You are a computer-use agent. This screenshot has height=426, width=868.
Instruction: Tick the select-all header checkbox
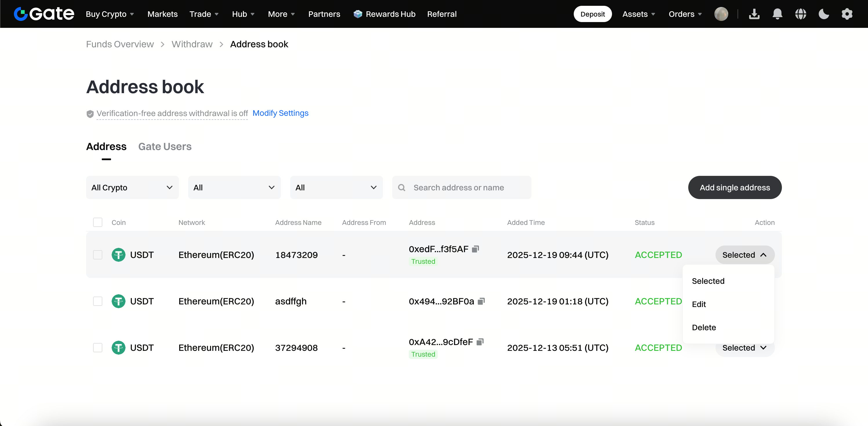98,222
